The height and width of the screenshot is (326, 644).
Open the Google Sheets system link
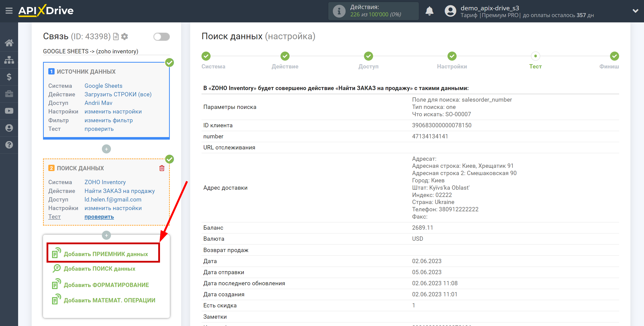(103, 86)
